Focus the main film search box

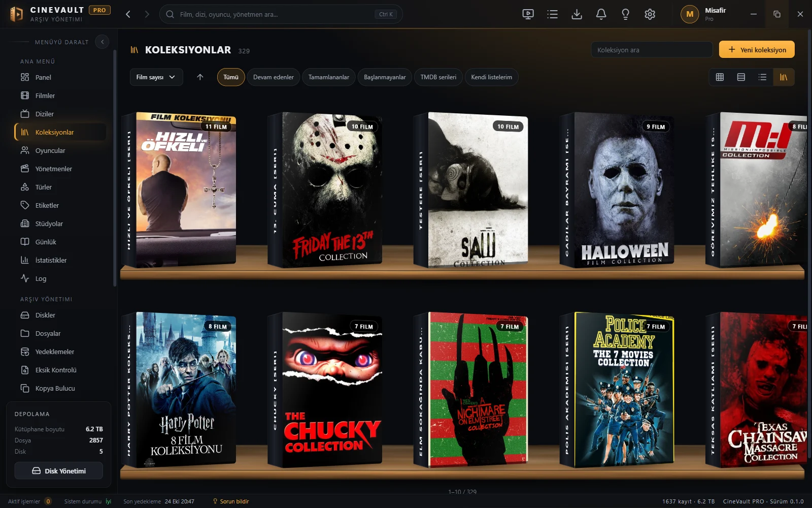(281, 14)
